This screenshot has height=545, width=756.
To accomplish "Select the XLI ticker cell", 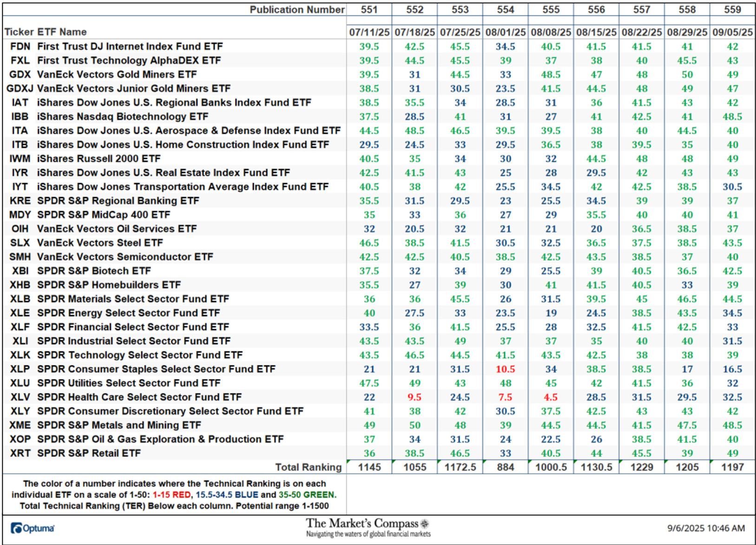I will [20, 341].
